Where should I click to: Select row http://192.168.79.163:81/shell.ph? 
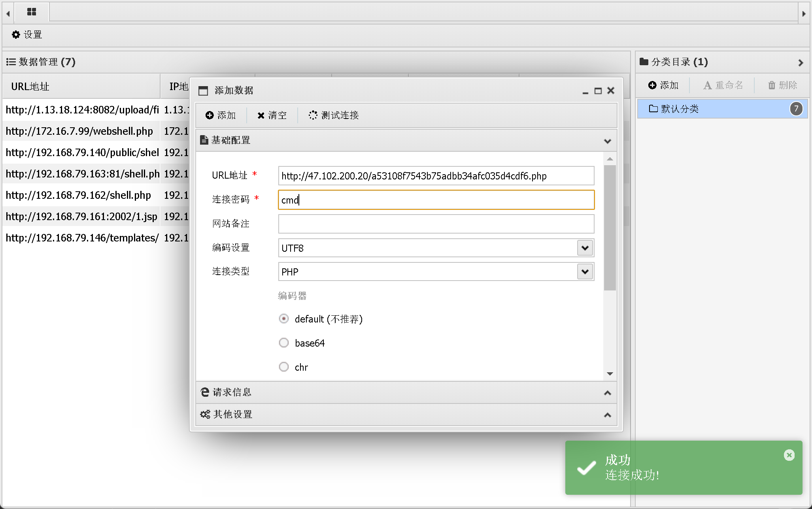point(82,174)
